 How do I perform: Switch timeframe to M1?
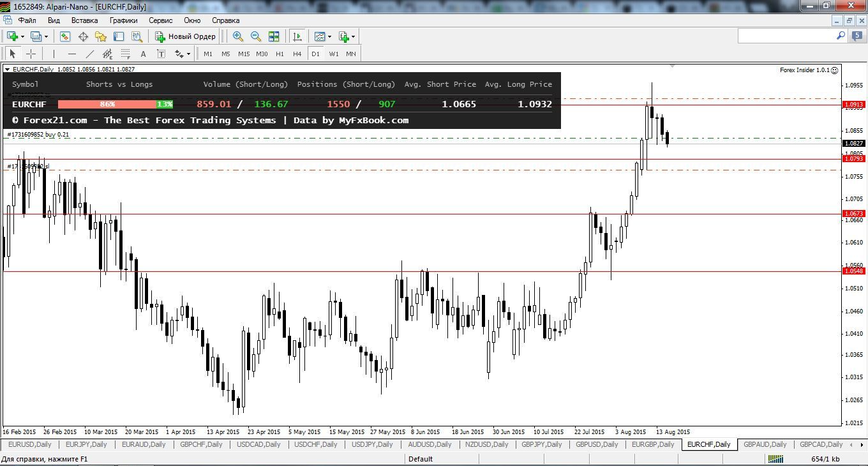coord(208,54)
